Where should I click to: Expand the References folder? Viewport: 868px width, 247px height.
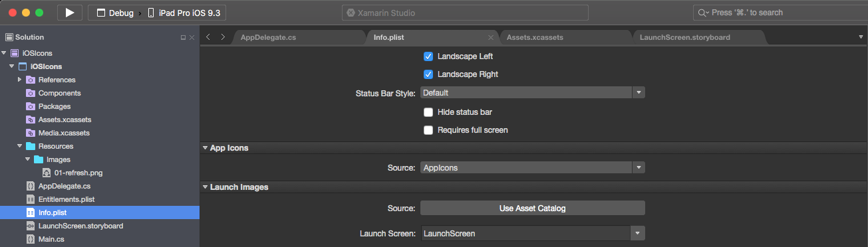[x=20, y=80]
